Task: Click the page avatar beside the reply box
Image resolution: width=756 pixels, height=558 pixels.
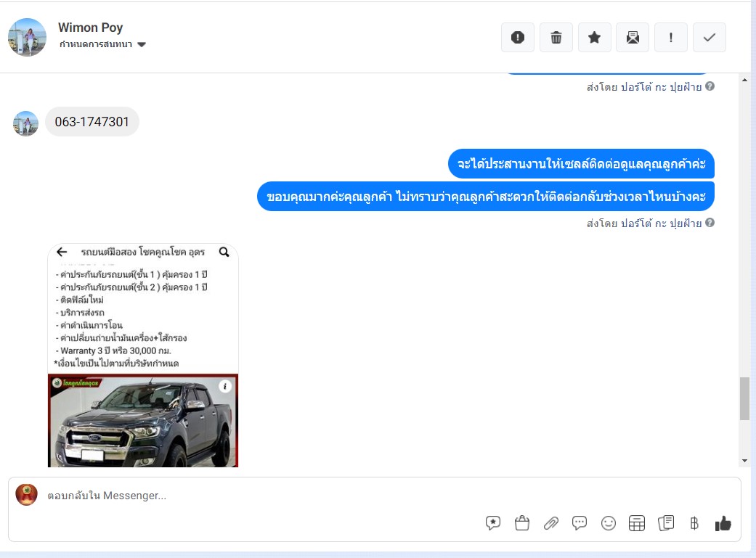Action: point(27,495)
